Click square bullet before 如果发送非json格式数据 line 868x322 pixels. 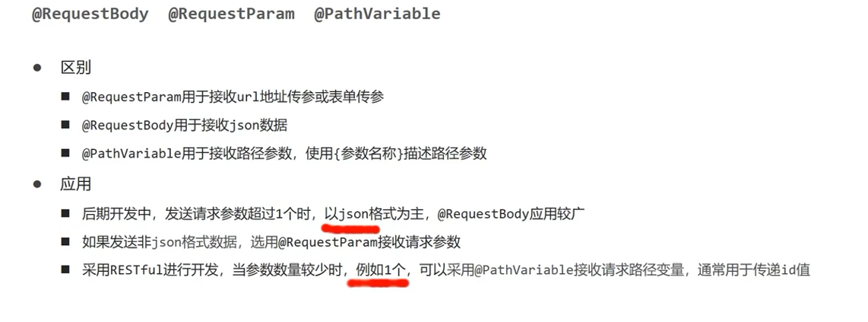point(65,241)
